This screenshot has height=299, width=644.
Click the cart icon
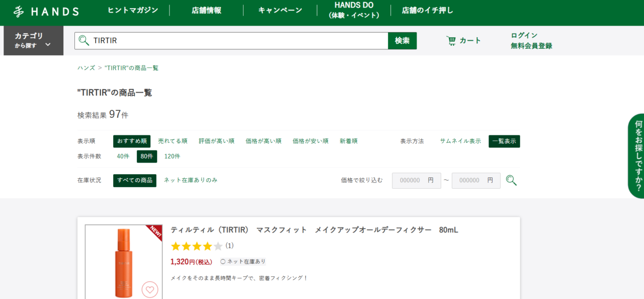pyautogui.click(x=451, y=41)
